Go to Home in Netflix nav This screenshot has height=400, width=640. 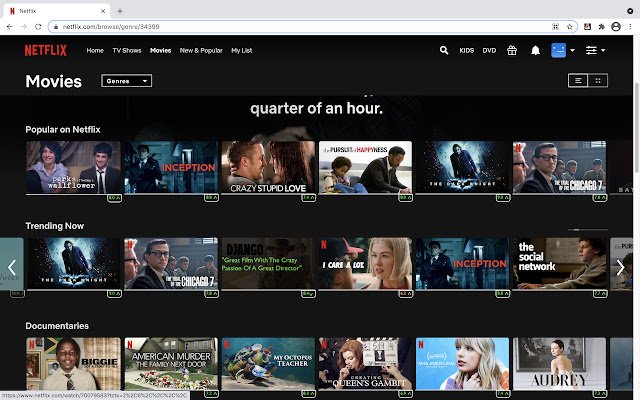tap(95, 50)
